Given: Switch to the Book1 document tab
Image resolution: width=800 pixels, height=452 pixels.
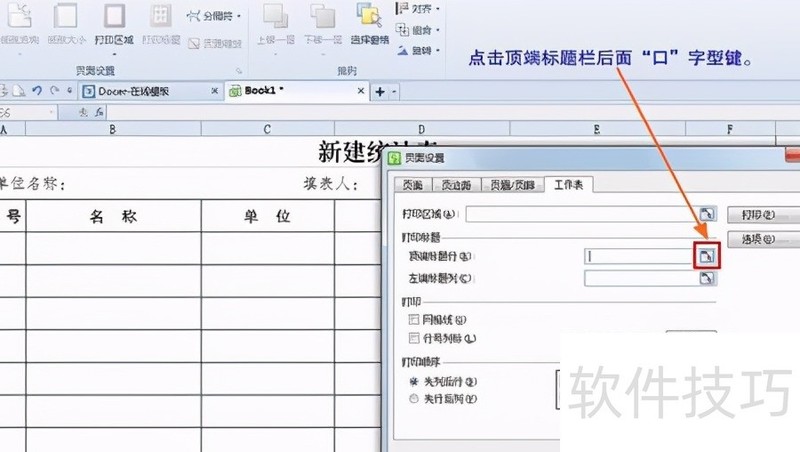Looking at the screenshot, I should point(288,91).
